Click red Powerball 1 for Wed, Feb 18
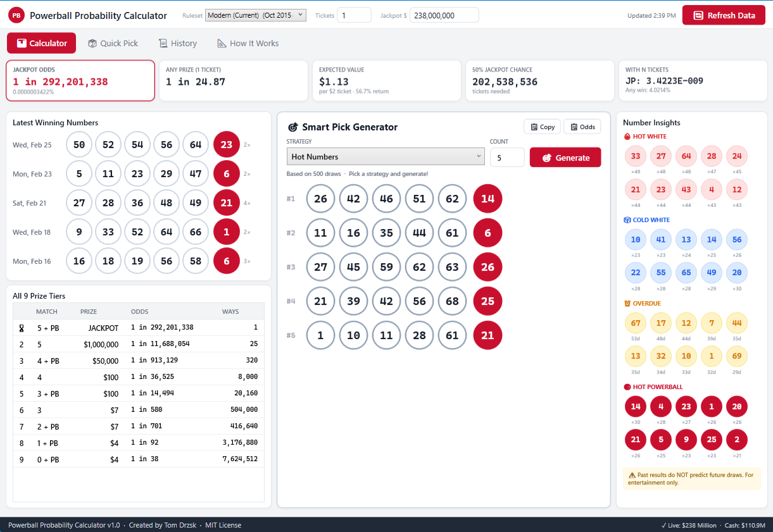This screenshot has height=532, width=773. tap(227, 232)
